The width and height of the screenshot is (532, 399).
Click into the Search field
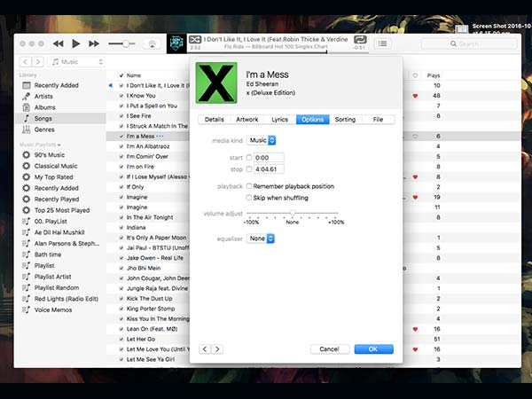click(469, 43)
